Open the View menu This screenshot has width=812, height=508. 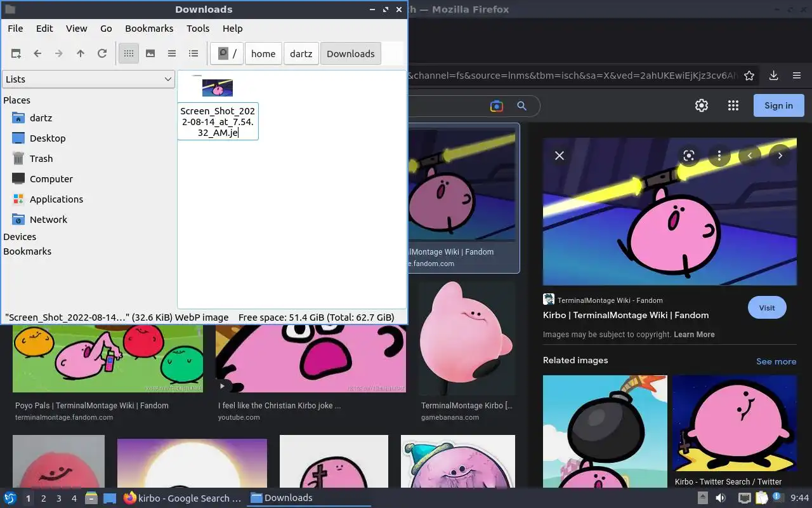click(x=77, y=28)
